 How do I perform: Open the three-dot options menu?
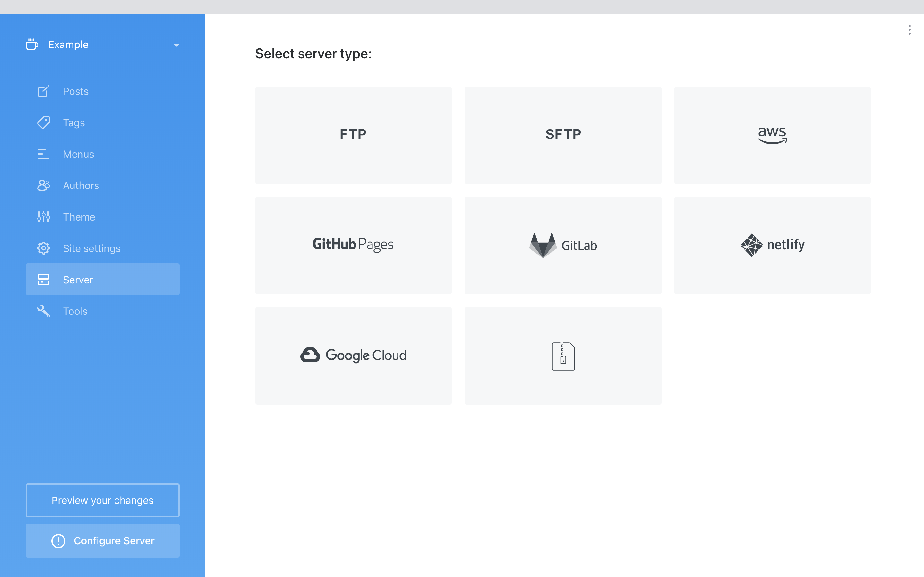[909, 30]
